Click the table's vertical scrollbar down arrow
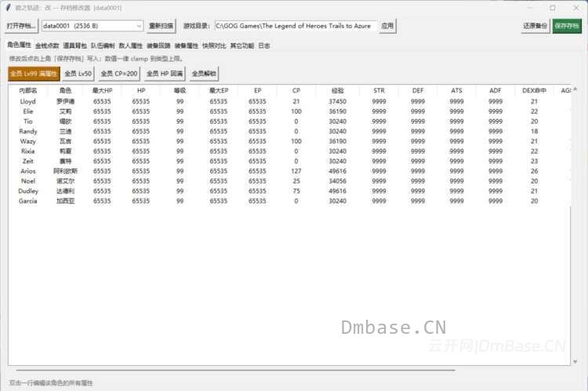 tap(575, 362)
